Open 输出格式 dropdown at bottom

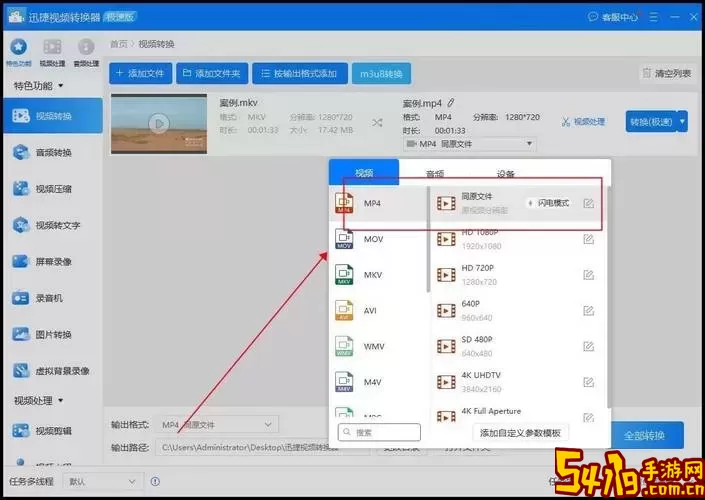tap(218, 424)
